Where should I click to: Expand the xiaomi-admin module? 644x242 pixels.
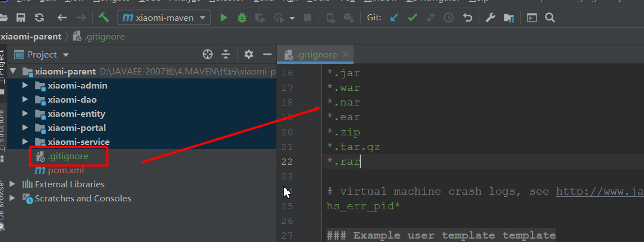pos(25,86)
